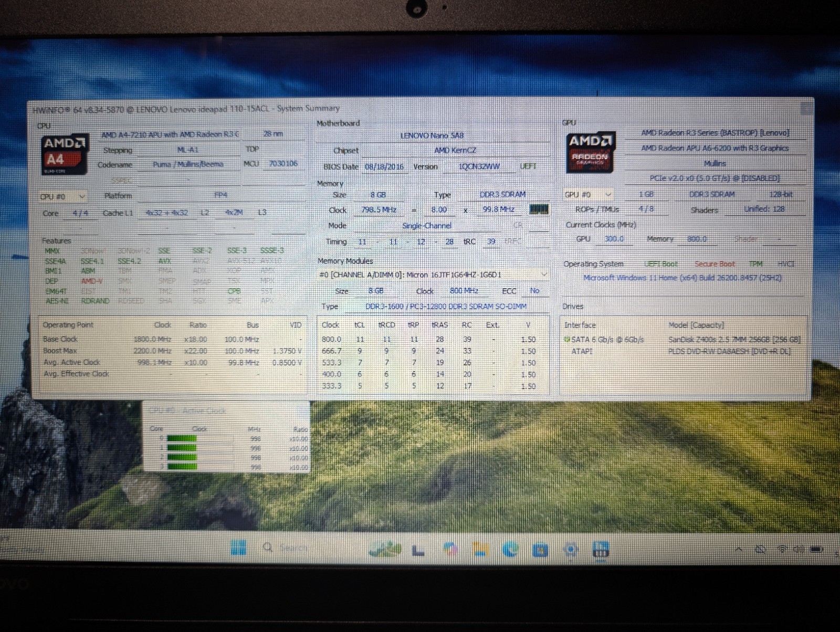Click the UEFI Boot indicator
Screen dimensions: 840x632
point(660,264)
